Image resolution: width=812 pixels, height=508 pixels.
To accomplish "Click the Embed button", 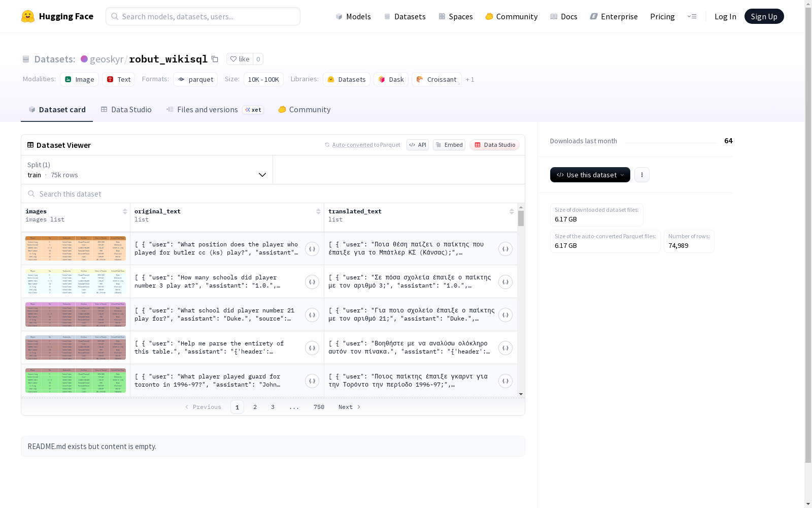I will tap(449, 145).
